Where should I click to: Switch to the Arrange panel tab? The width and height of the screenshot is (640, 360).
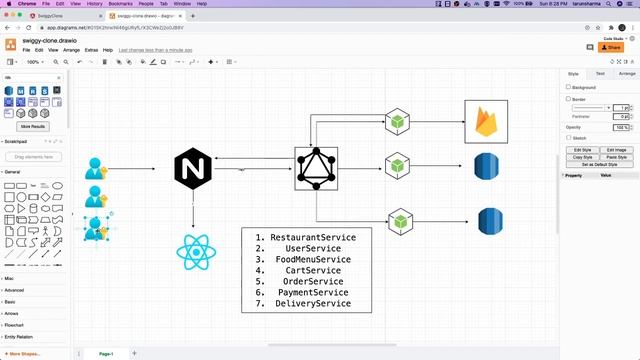click(x=627, y=74)
